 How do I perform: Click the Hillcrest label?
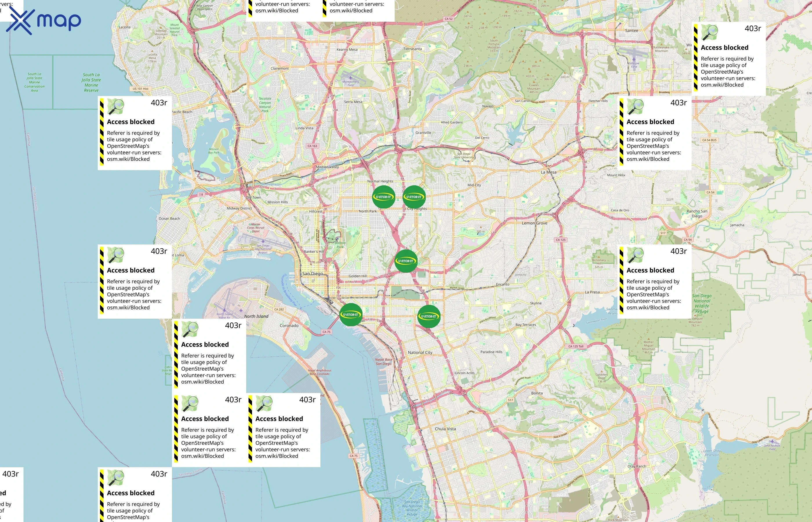tap(316, 211)
